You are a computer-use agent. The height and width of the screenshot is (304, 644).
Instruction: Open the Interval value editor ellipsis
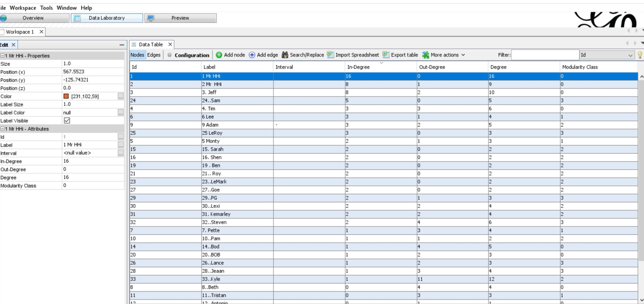[x=120, y=153]
